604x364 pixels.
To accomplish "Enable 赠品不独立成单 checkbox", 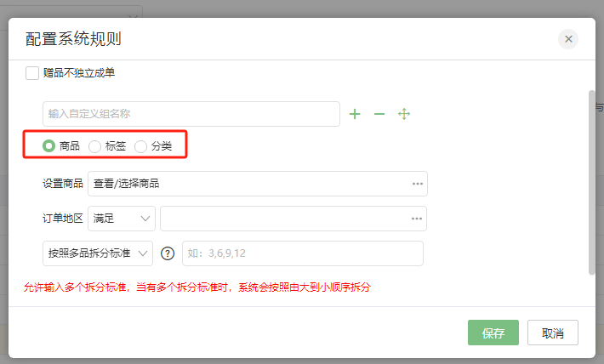I will (32, 73).
